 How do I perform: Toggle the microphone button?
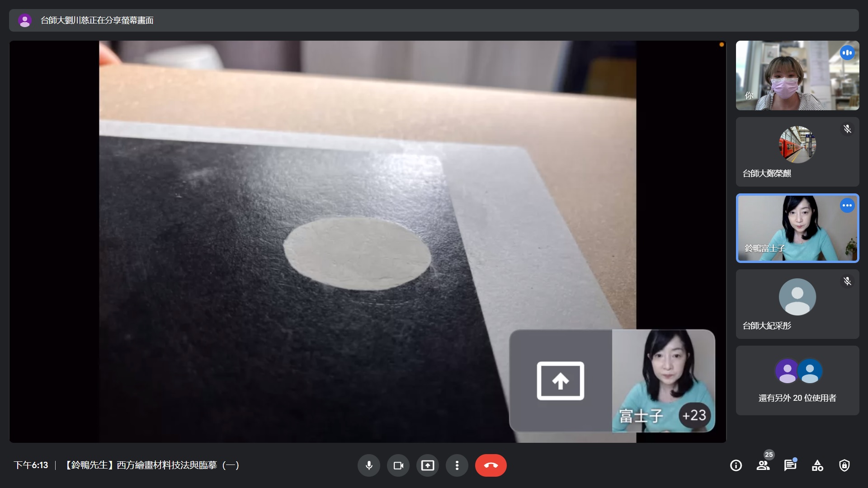coord(369,465)
